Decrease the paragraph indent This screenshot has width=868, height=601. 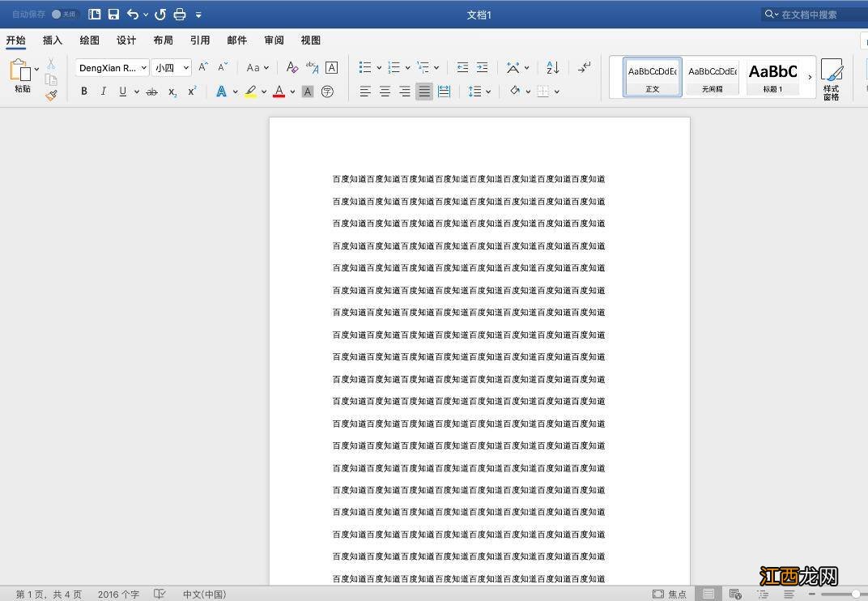pos(463,67)
